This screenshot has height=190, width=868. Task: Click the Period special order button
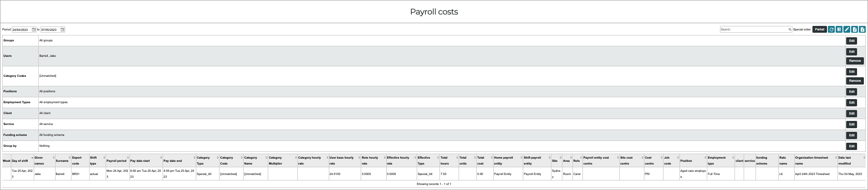pyautogui.click(x=819, y=30)
